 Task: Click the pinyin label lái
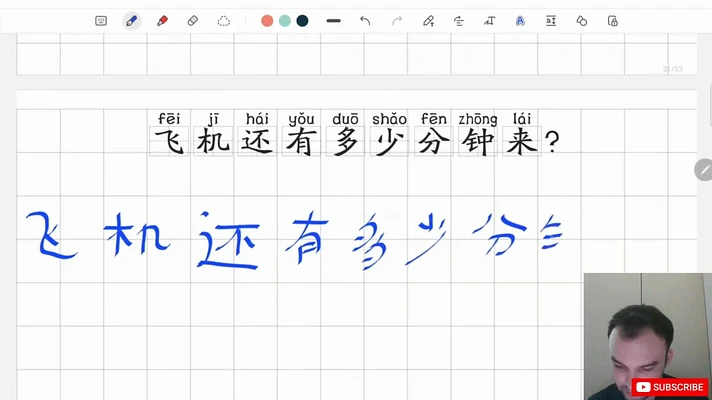pyautogui.click(x=522, y=119)
